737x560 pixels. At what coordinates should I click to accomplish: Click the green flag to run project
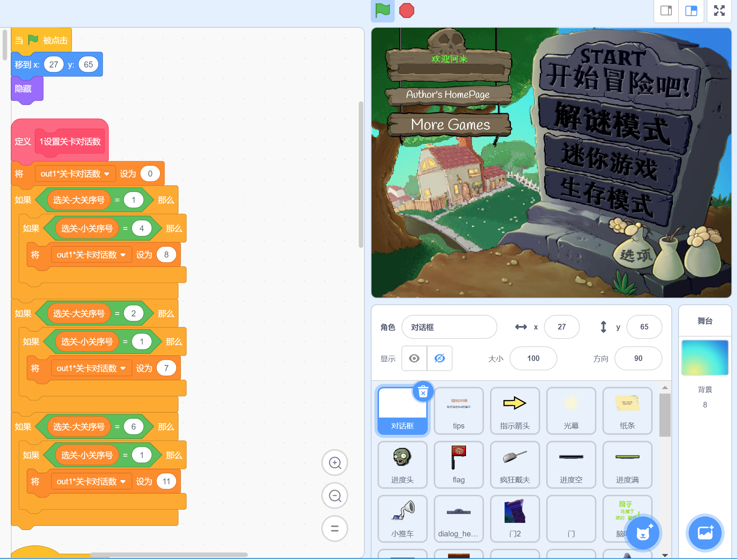tap(382, 10)
